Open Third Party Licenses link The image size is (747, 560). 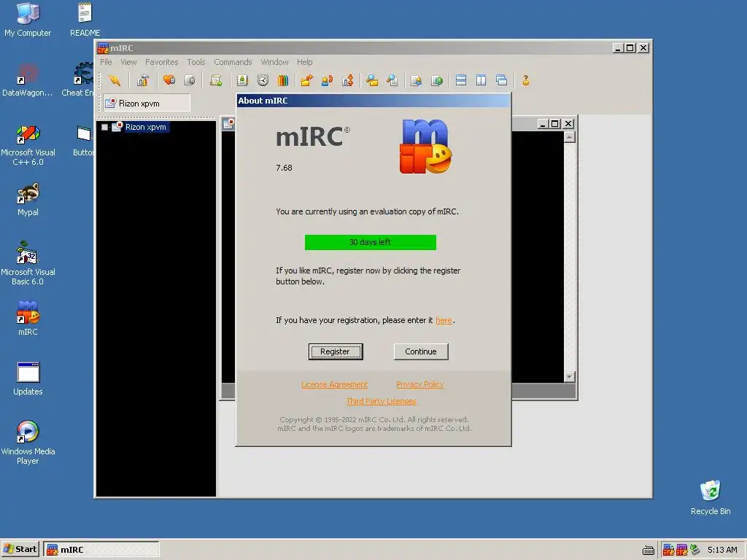point(381,401)
